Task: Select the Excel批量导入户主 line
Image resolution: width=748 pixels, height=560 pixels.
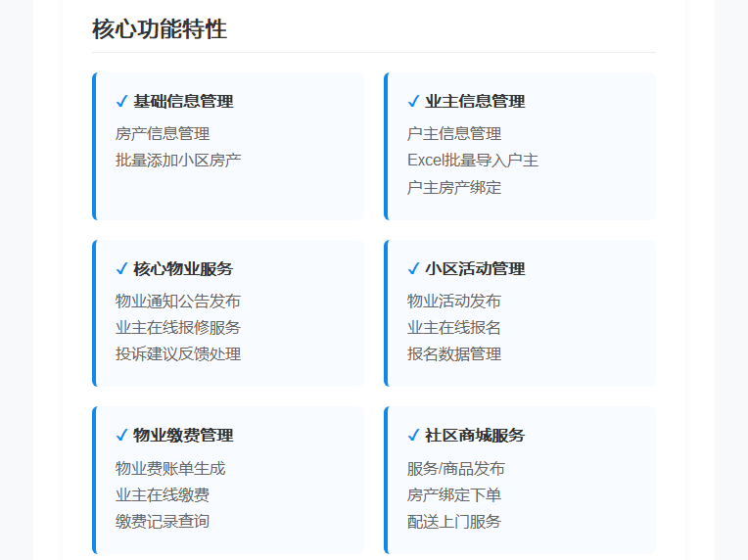Action: 473,161
